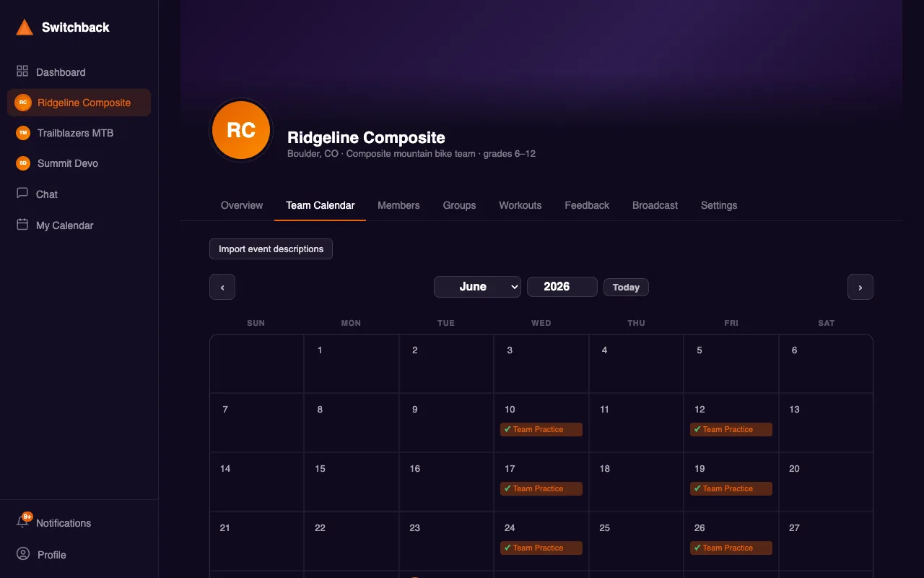Jump to Today on calendar
This screenshot has width=924, height=578.
(x=626, y=287)
